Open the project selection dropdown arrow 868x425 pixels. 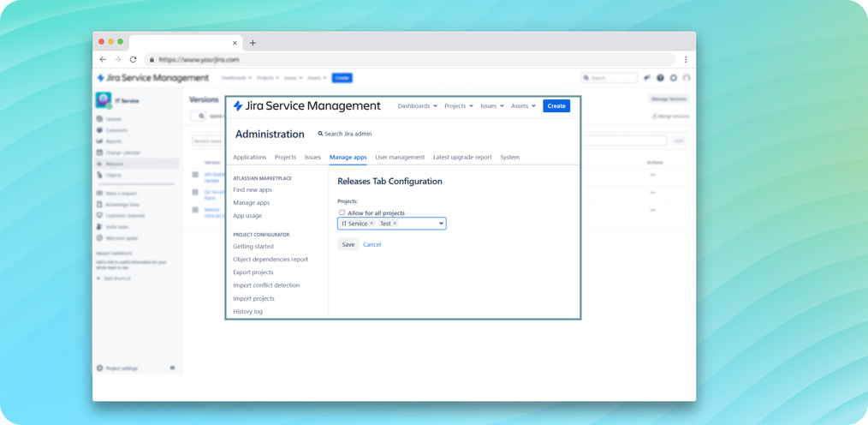441,224
